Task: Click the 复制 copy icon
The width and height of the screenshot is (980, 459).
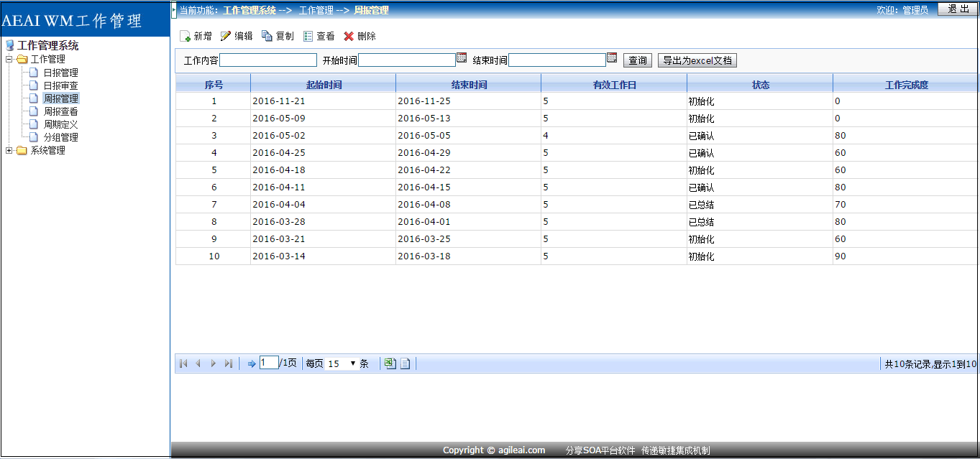Action: (x=267, y=36)
